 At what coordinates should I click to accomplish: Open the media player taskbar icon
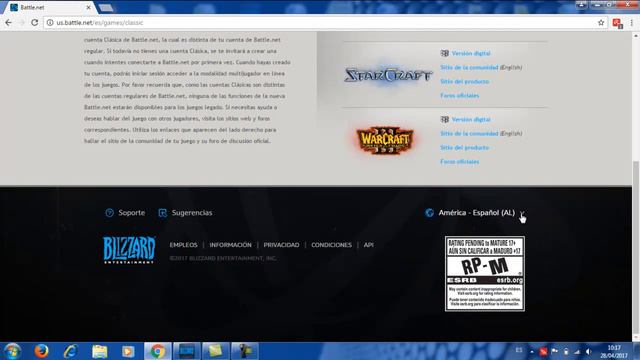click(x=128, y=351)
